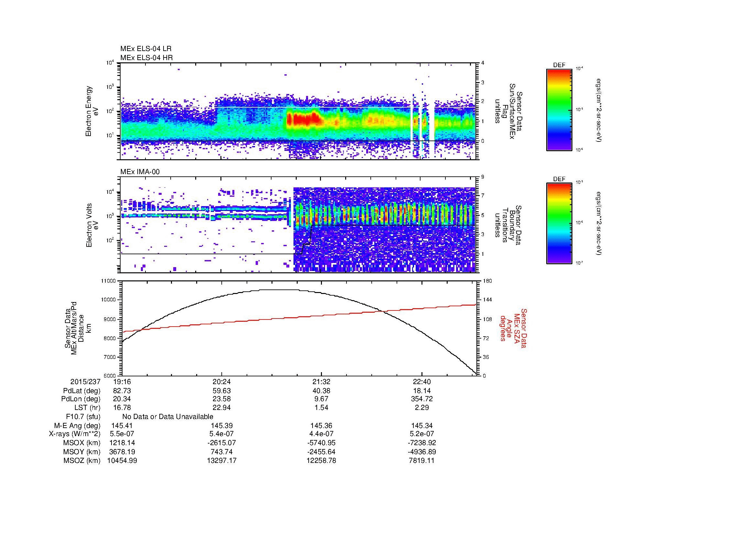Click the 'F10.7 (sfu)' row label
The image size is (756, 534).
click(83, 416)
